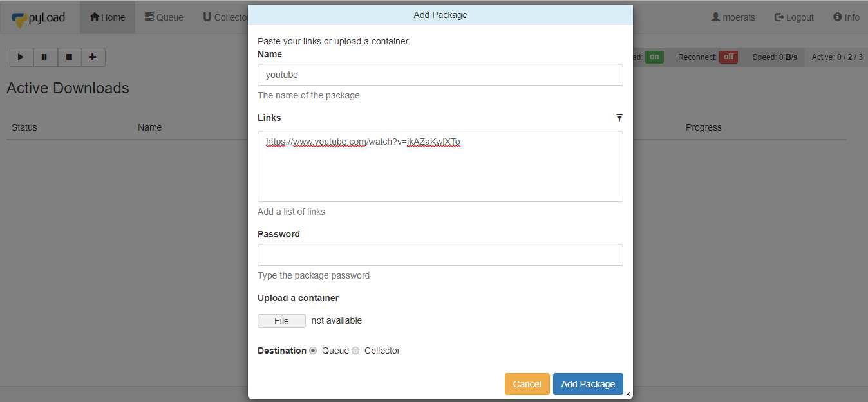Click the File upload button

tap(281, 321)
